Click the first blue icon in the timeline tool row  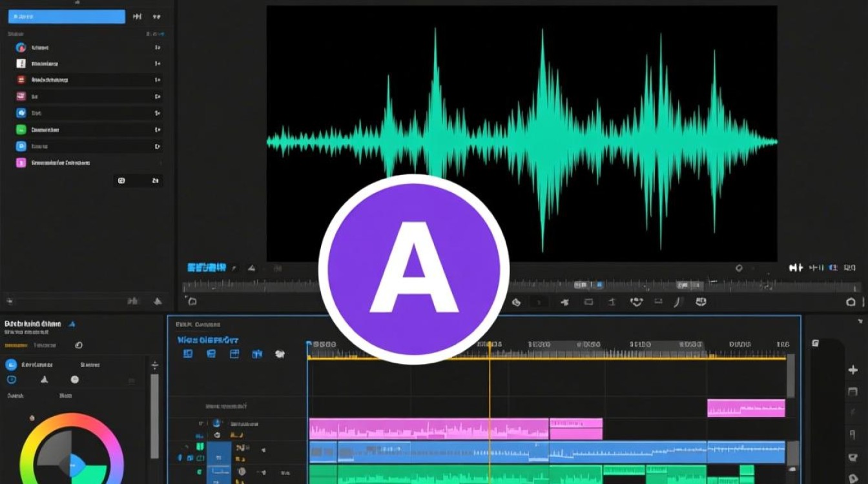[188, 354]
